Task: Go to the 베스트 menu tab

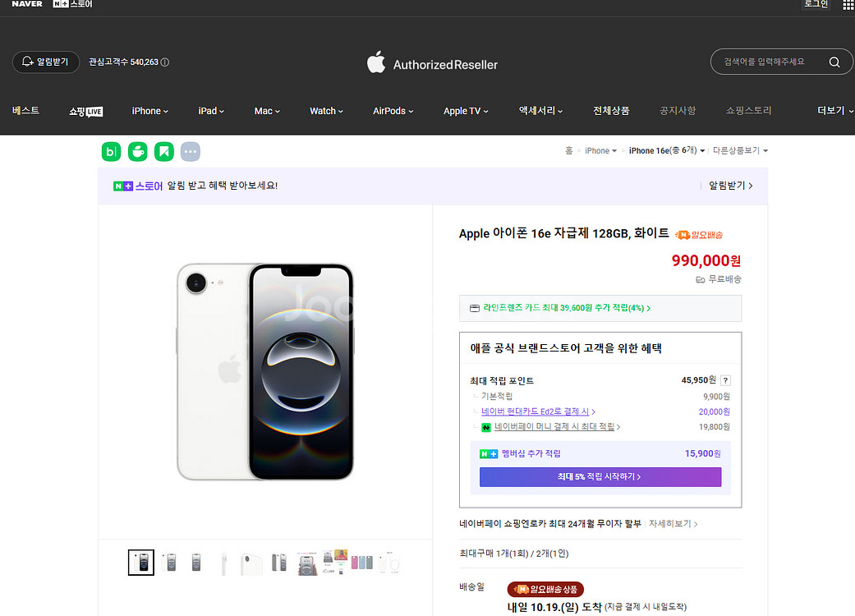Action: 25,111
